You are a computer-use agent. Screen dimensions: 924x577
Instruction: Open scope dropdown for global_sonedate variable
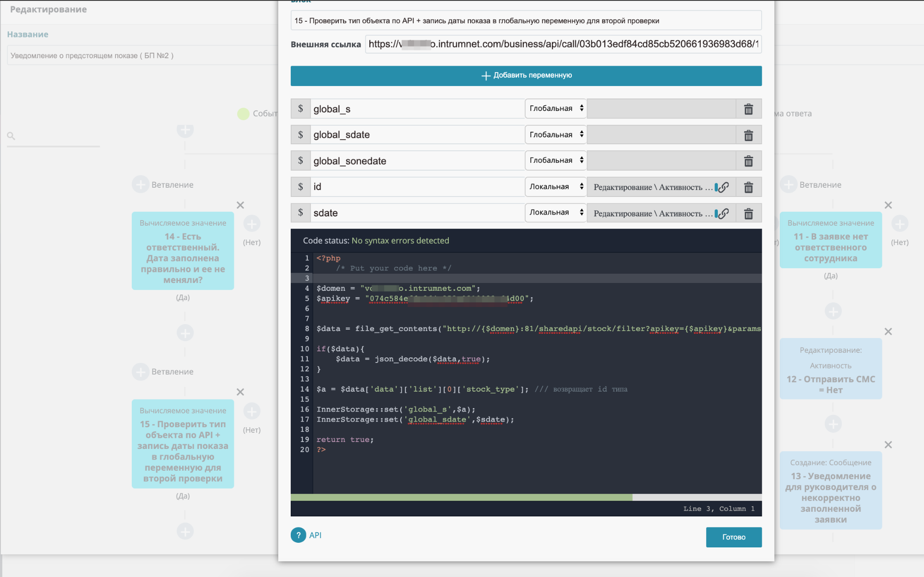[556, 160]
